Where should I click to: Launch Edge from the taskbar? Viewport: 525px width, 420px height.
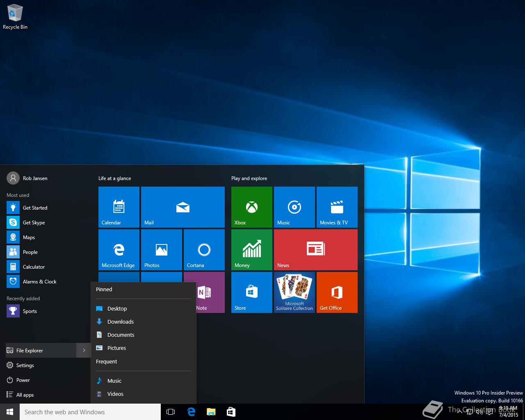pos(191,412)
